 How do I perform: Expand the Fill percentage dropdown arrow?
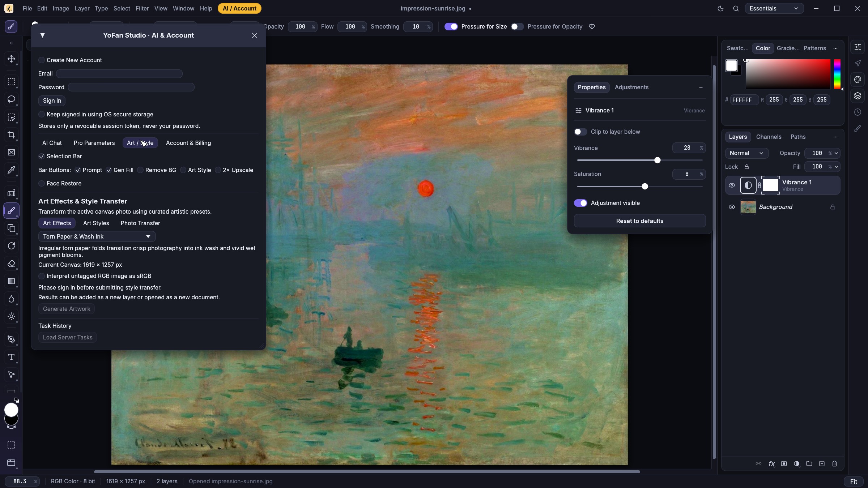pyautogui.click(x=836, y=167)
